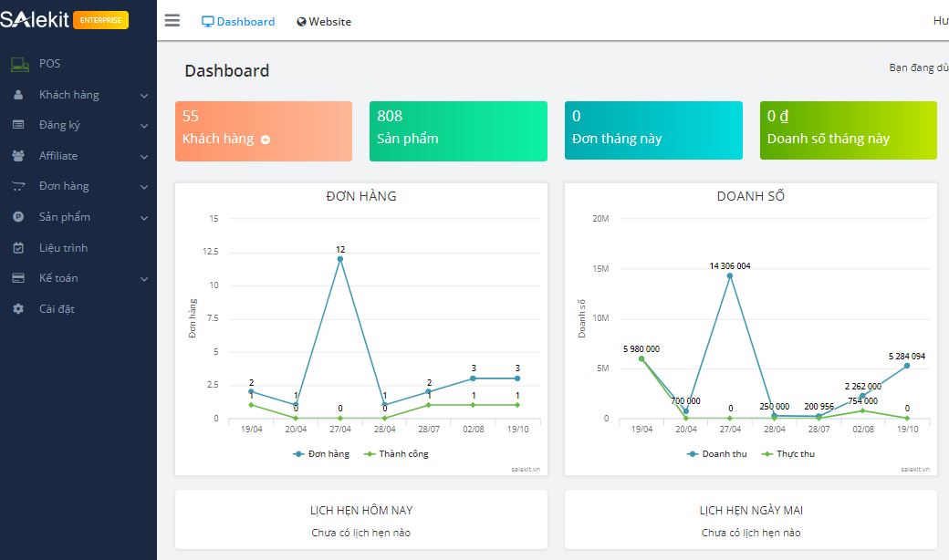Viewport: 949px width, 560px height.
Task: Click the Khách hàng person icon
Action: [18, 95]
